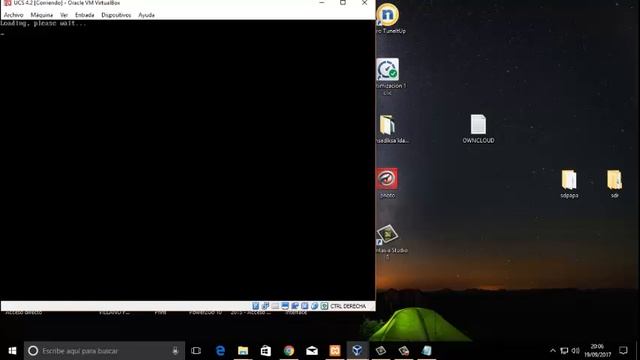Open the Action Center notifications icon
This screenshot has width=640, height=360.
click(x=623, y=351)
